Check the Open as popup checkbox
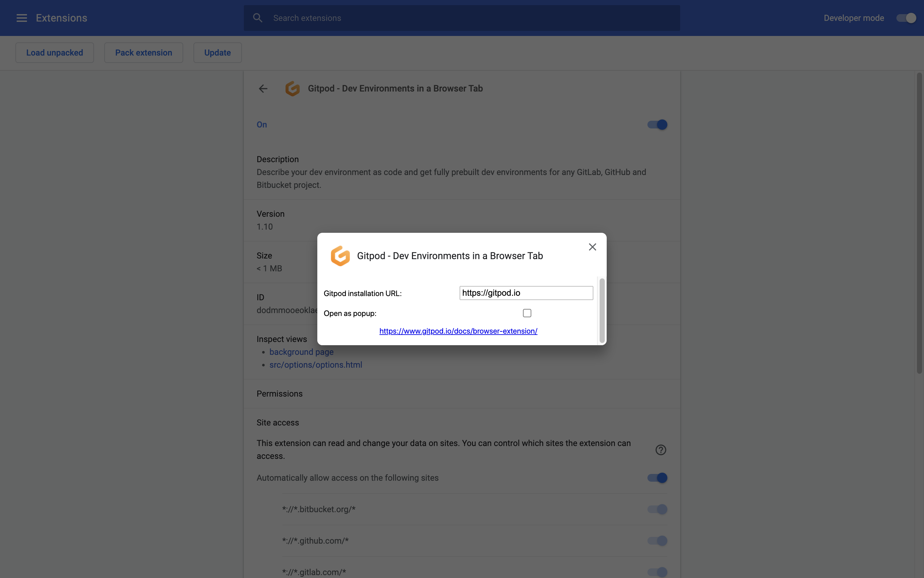924x578 pixels. coord(527,313)
